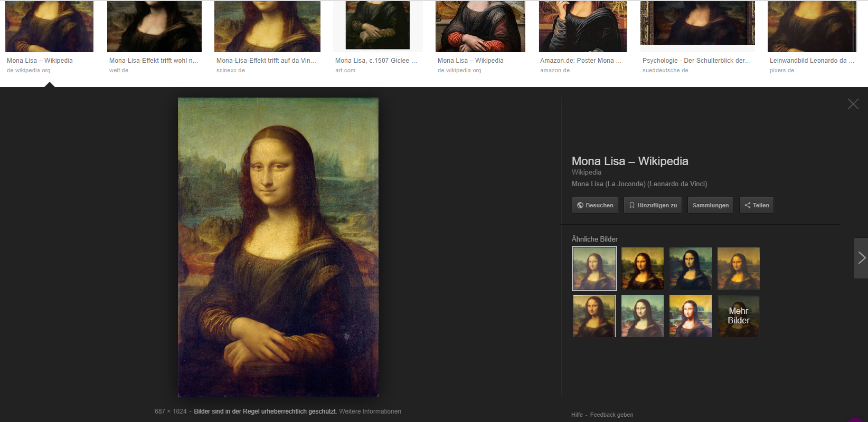
Task: Click the 'Mona Lisa (La Joconde) (Leonardo da Vinci)' description
Action: tap(639, 184)
